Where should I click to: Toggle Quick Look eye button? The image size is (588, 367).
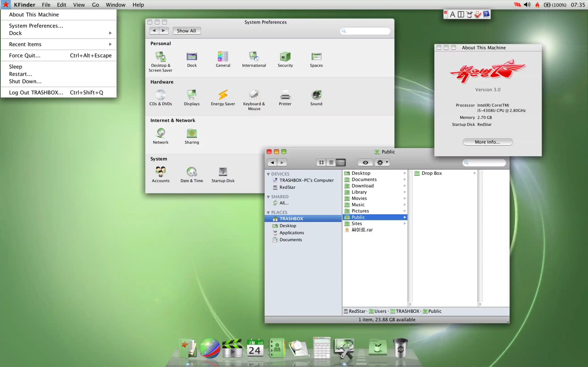[365, 163]
